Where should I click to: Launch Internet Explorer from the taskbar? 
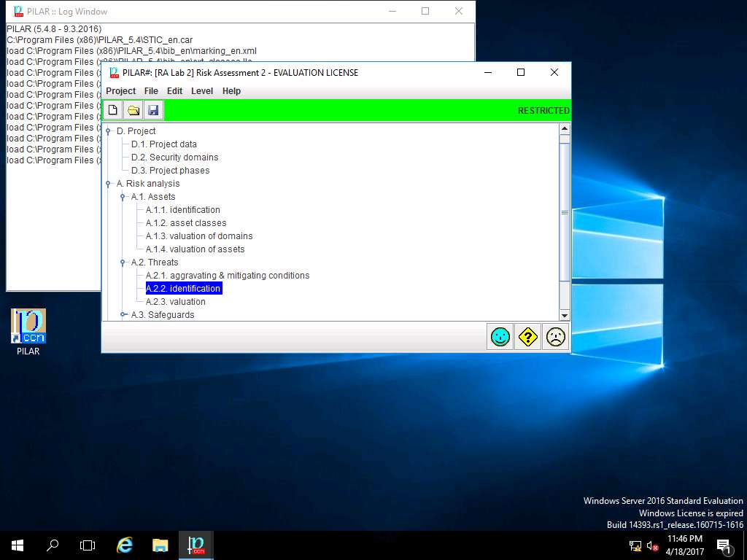124,545
